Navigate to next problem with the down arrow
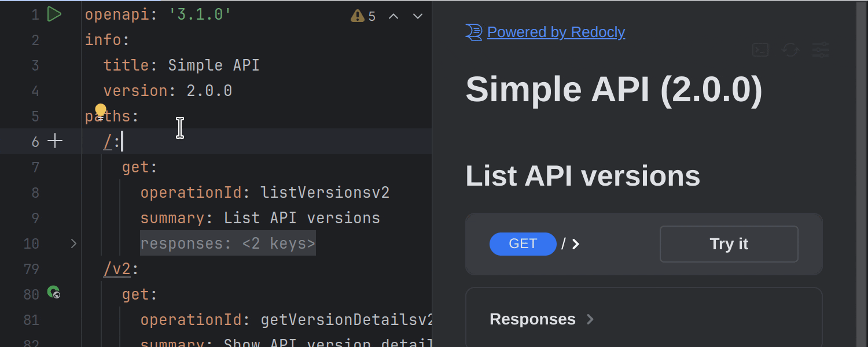The width and height of the screenshot is (868, 347). [x=417, y=16]
